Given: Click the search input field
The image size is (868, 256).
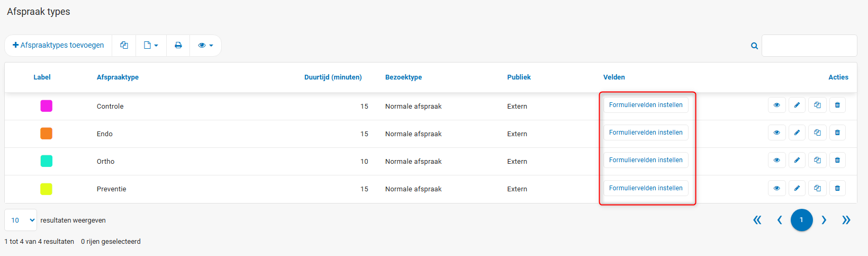Looking at the screenshot, I should [x=809, y=46].
